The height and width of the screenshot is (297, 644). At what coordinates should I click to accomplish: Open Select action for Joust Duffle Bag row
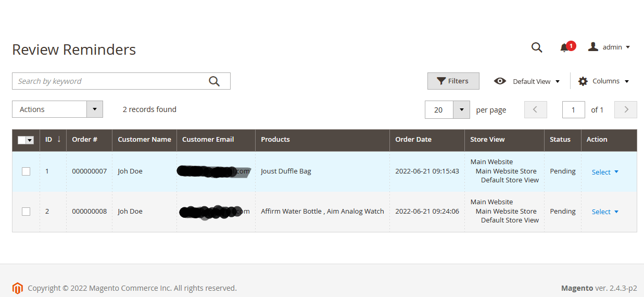[x=605, y=172]
